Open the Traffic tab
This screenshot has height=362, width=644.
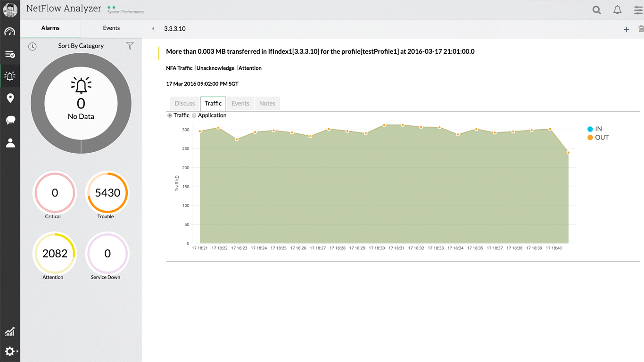click(x=213, y=103)
